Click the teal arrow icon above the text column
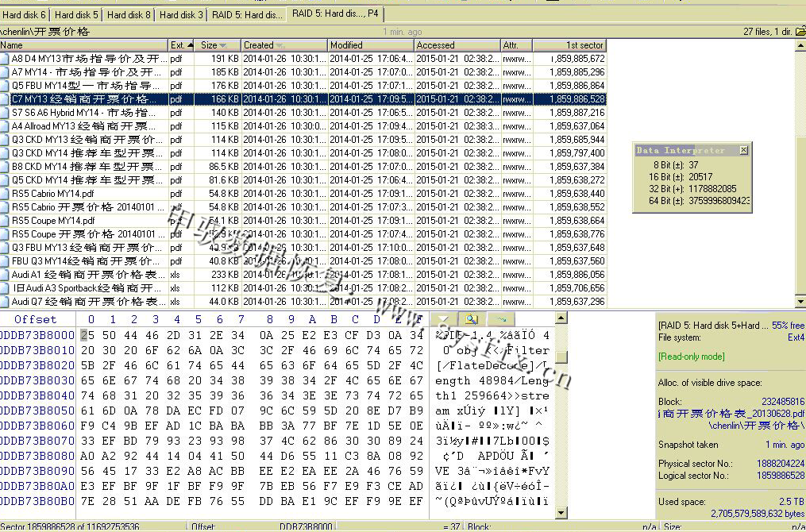806x532 pixels. [502, 319]
